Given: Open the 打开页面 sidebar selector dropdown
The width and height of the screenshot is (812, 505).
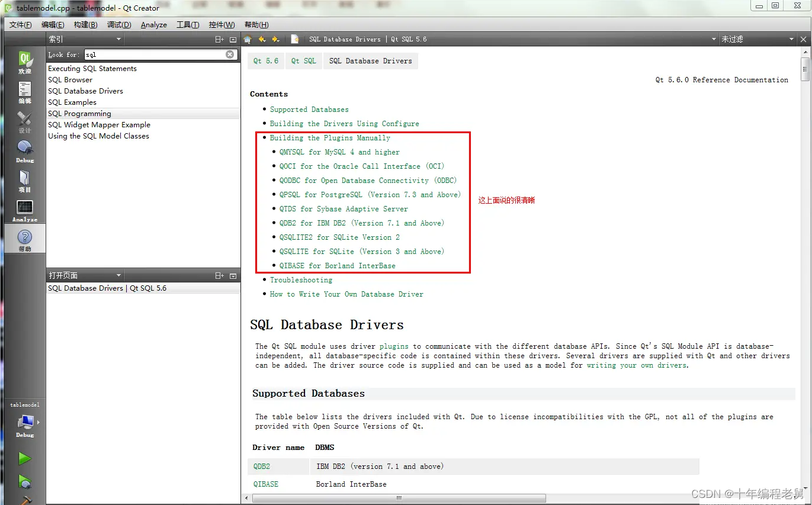Looking at the screenshot, I should (x=85, y=275).
